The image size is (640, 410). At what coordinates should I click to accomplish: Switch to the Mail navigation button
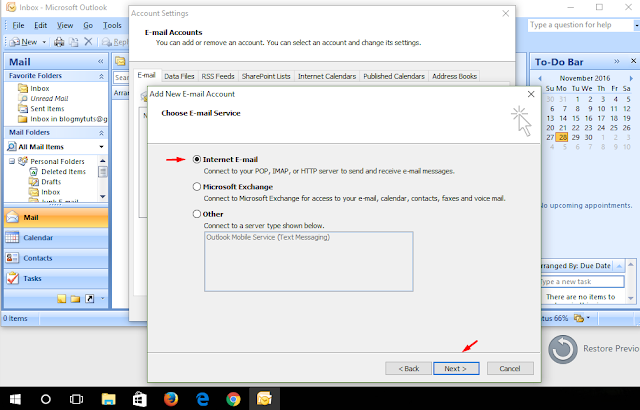click(x=56, y=217)
